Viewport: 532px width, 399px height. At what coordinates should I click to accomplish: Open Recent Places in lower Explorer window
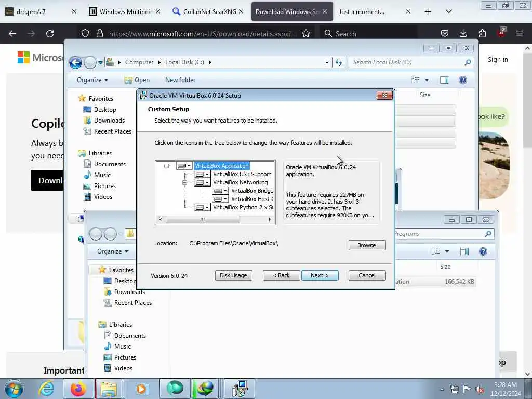click(x=128, y=303)
